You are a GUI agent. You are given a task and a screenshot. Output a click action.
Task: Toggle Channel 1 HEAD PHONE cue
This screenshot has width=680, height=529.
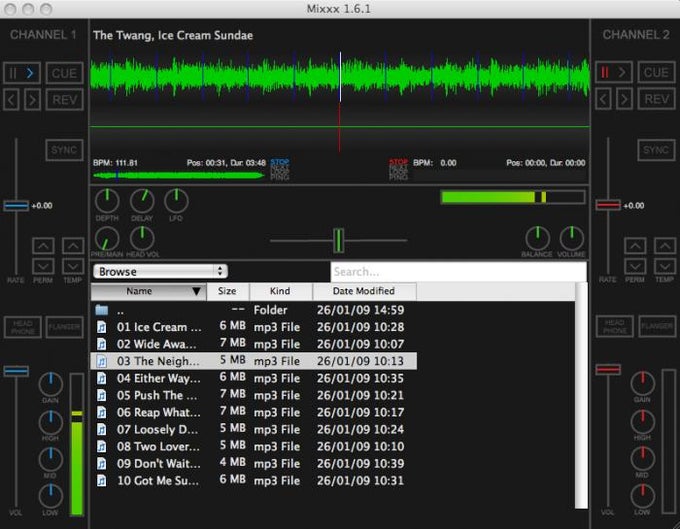pos(23,327)
